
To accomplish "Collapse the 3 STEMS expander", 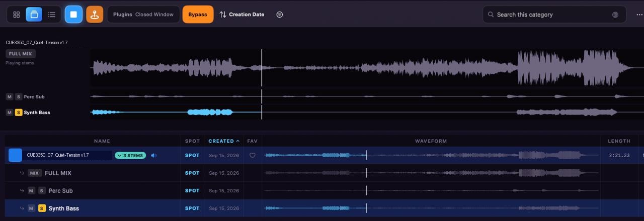I will coord(130,155).
